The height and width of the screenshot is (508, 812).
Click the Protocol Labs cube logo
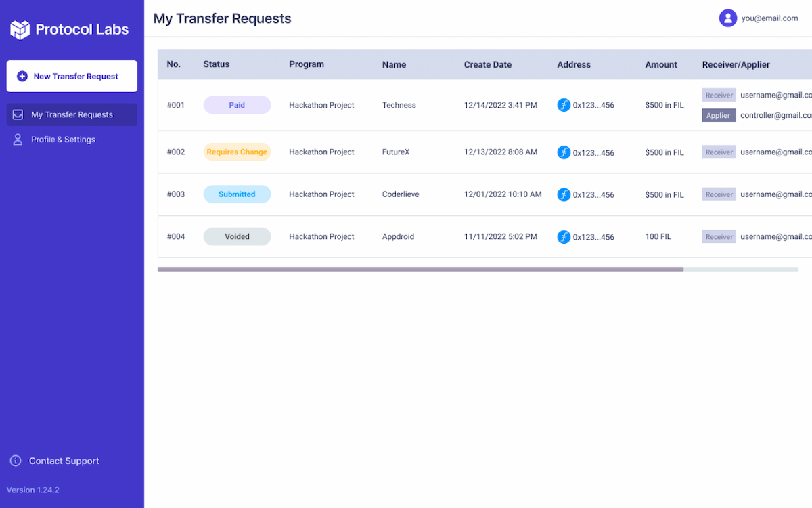coord(19,28)
